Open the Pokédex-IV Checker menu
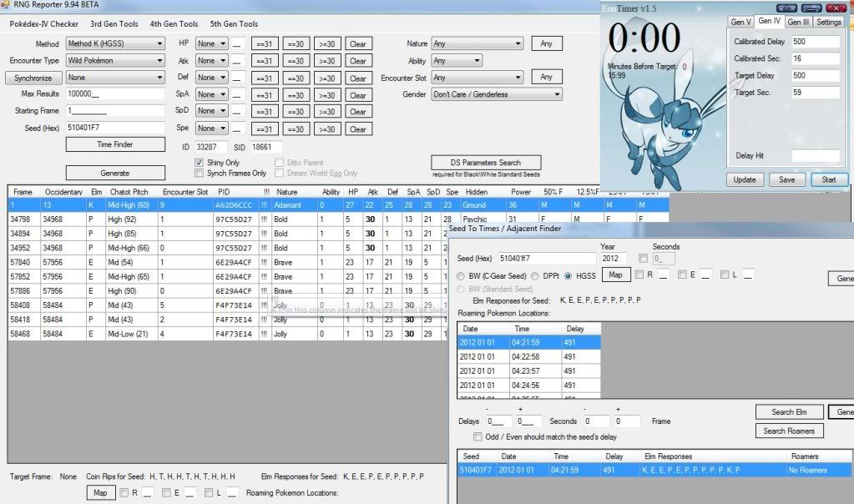The height and width of the screenshot is (504, 854). [44, 24]
